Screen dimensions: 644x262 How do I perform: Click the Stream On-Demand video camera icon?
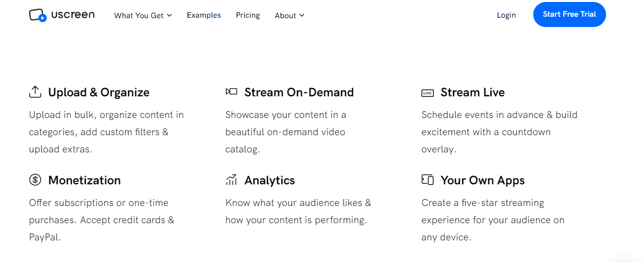[x=231, y=92]
